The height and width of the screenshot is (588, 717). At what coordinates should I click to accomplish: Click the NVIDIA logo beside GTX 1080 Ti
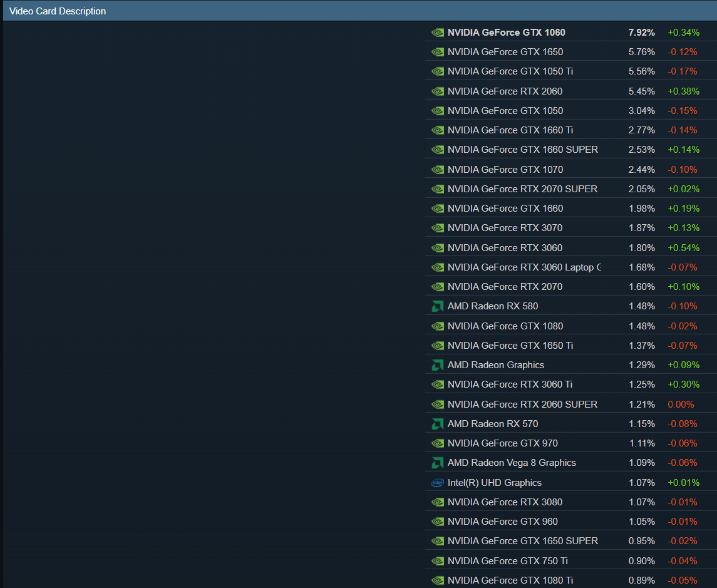[438, 580]
